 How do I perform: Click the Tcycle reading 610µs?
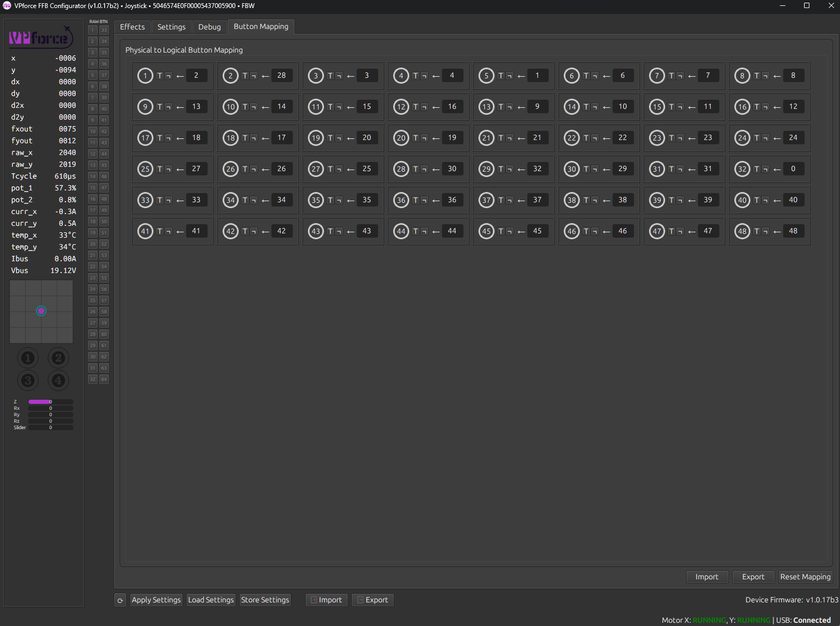[x=65, y=176]
